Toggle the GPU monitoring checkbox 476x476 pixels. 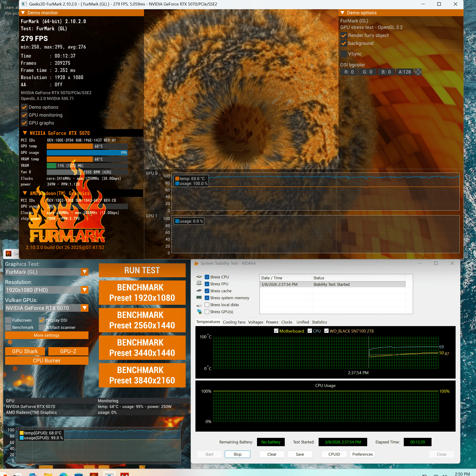point(24,115)
